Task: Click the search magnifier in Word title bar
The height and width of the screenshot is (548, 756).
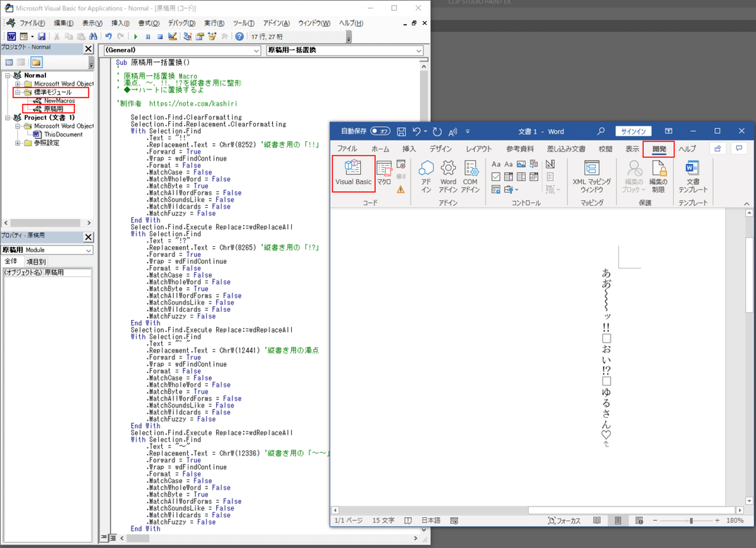Action: [x=601, y=132]
